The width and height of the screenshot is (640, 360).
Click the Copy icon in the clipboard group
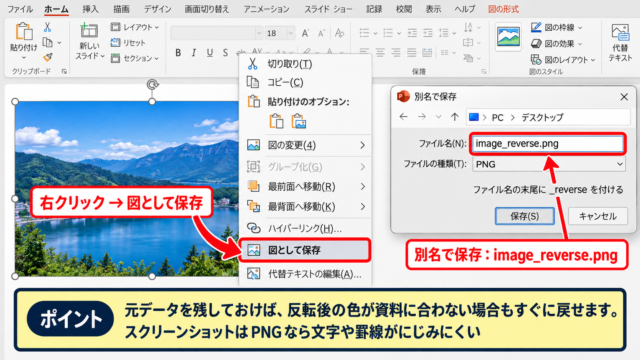pyautogui.click(x=48, y=42)
